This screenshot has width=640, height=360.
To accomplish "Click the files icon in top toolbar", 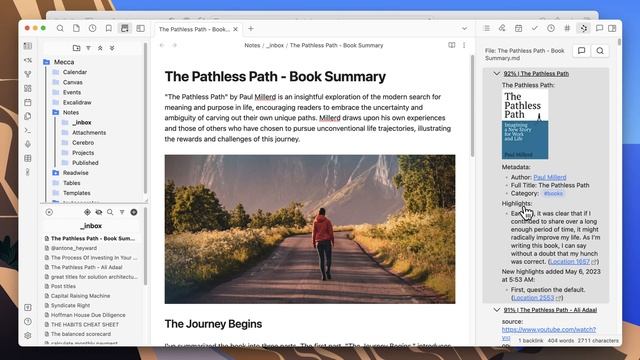I will pos(76,29).
